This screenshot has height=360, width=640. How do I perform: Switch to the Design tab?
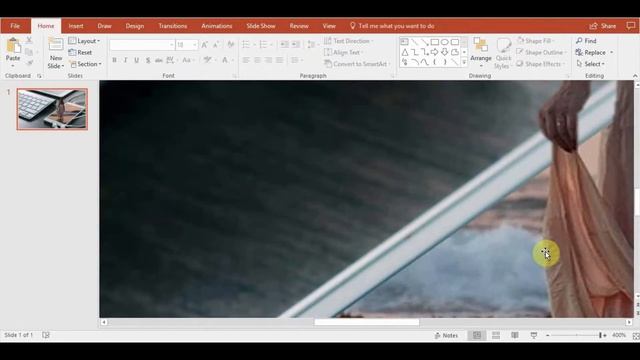[x=135, y=26]
